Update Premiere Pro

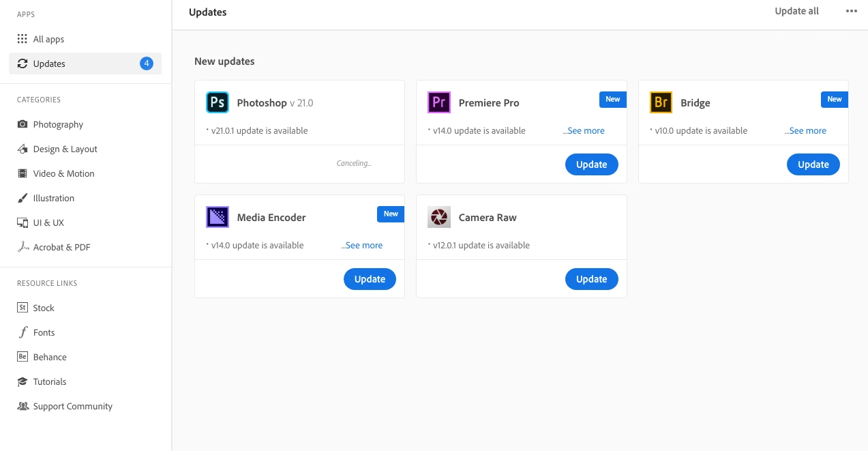[x=591, y=164]
